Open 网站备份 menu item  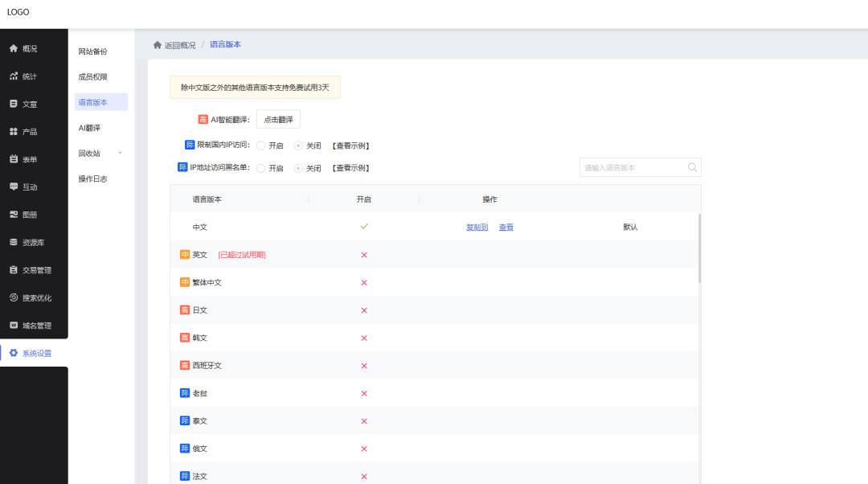92,51
